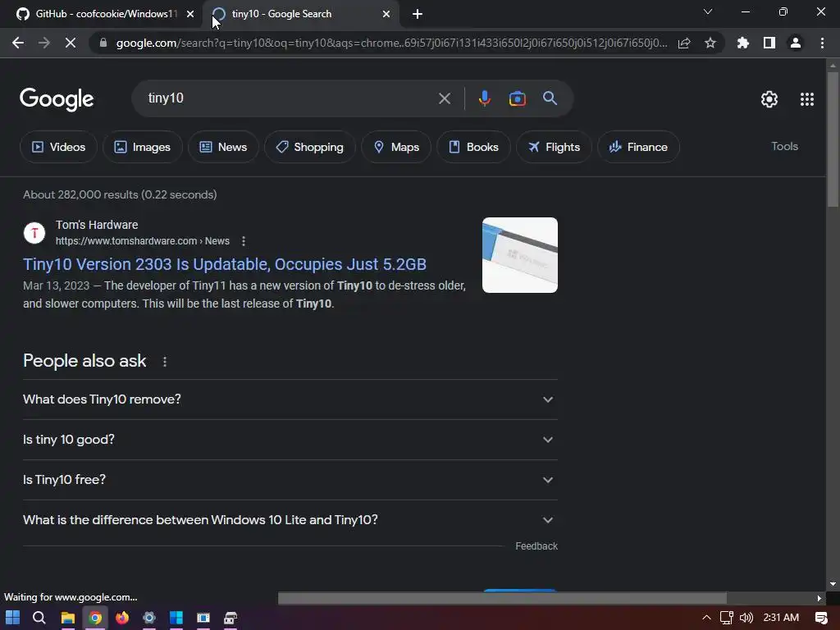Open the clock showing 2:31 AM
This screenshot has height=630, width=840.
[x=781, y=618]
